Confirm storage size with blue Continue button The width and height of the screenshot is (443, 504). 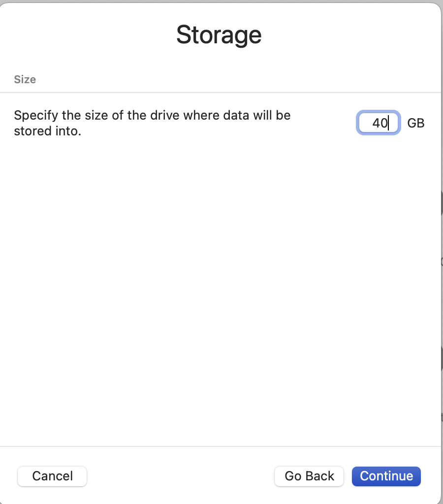coord(386,476)
